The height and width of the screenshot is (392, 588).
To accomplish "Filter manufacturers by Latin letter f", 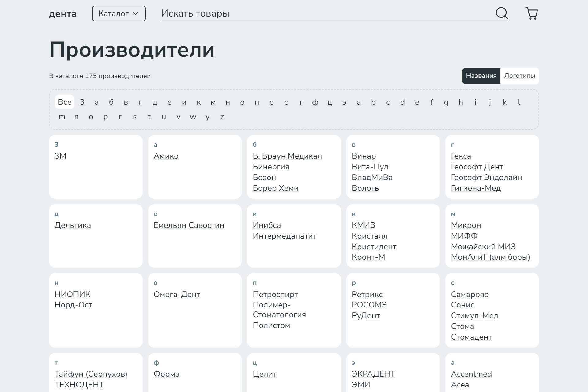I will pos(432,102).
